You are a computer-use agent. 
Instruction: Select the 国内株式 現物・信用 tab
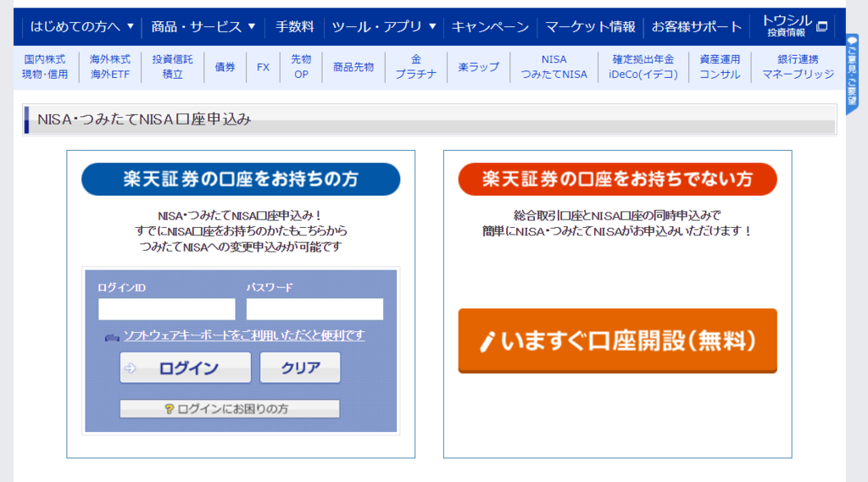pyautogui.click(x=45, y=67)
